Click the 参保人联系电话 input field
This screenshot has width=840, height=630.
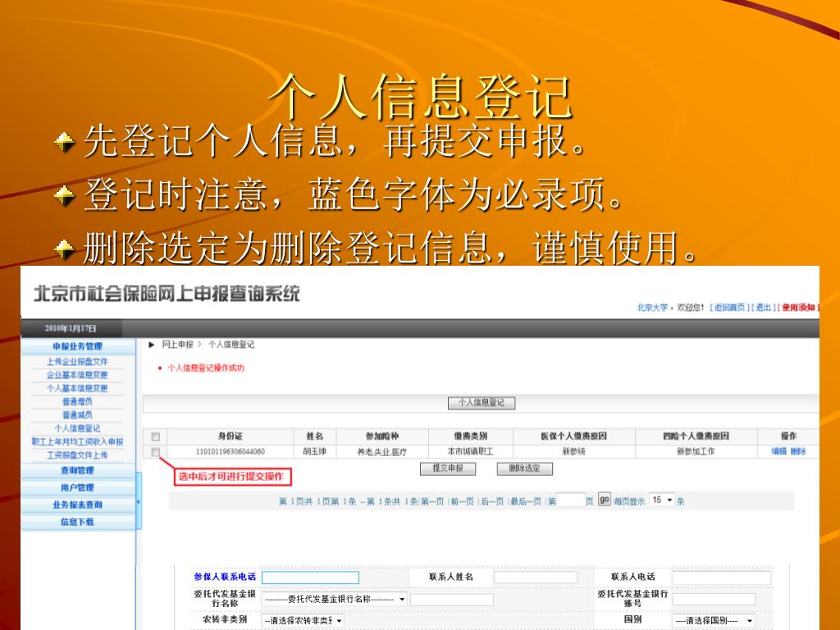click(310, 577)
